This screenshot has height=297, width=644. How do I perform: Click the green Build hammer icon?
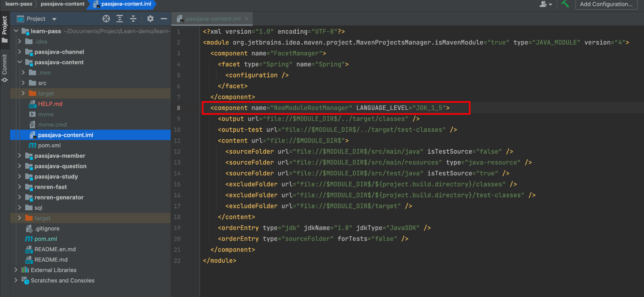click(565, 4)
